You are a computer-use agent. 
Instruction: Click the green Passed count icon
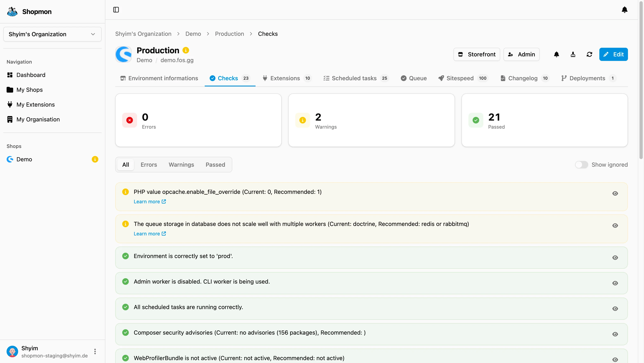click(476, 120)
